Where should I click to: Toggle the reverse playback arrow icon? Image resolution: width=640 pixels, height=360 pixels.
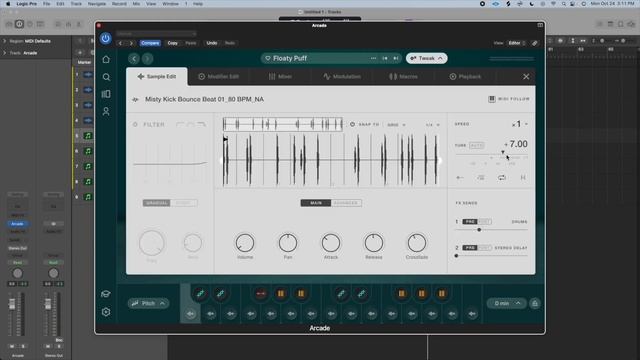[x=460, y=178]
